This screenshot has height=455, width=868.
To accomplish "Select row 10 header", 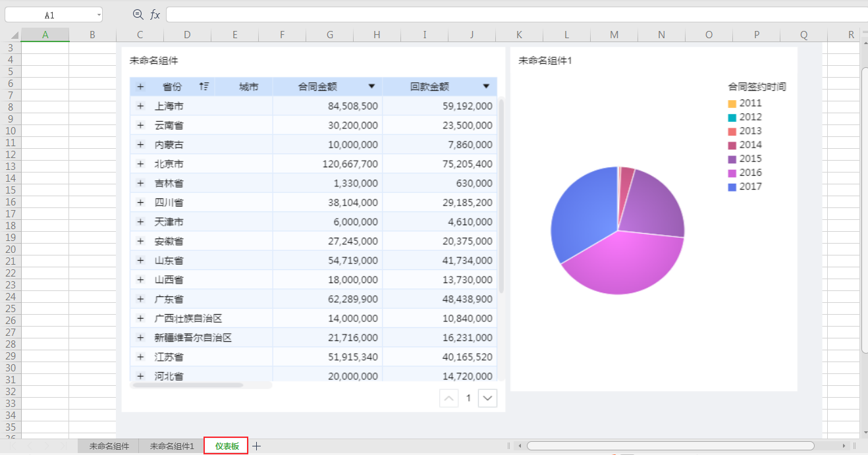I will coord(11,130).
